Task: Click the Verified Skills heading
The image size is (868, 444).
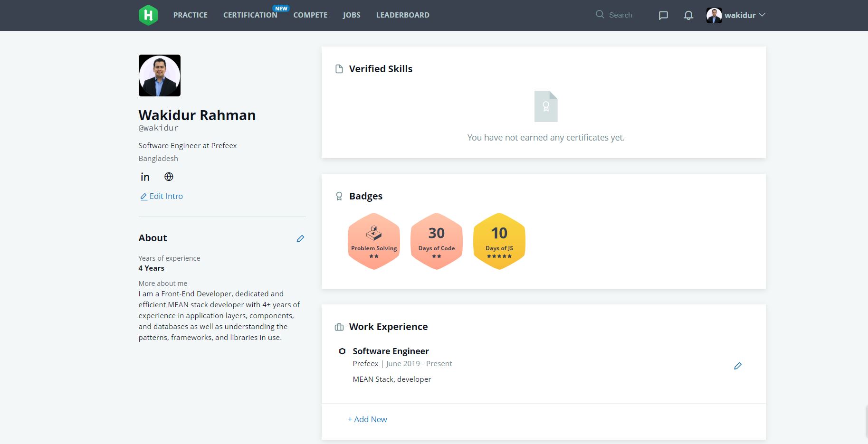Action: pyautogui.click(x=381, y=69)
